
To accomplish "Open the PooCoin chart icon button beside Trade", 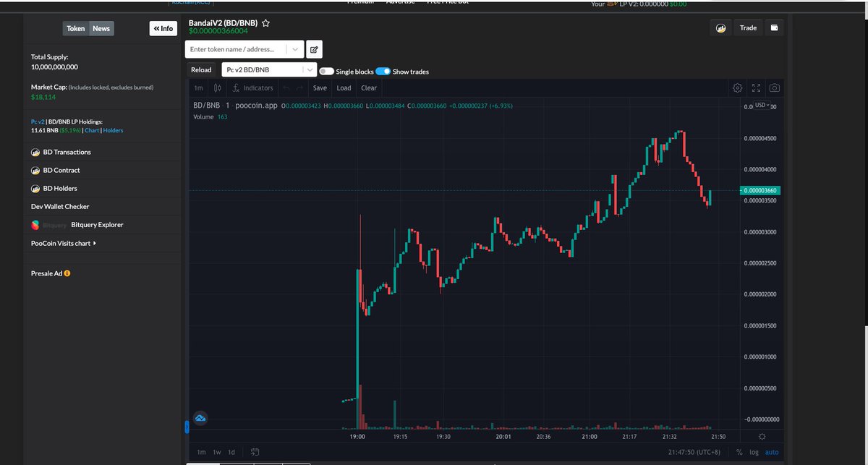I will point(720,27).
